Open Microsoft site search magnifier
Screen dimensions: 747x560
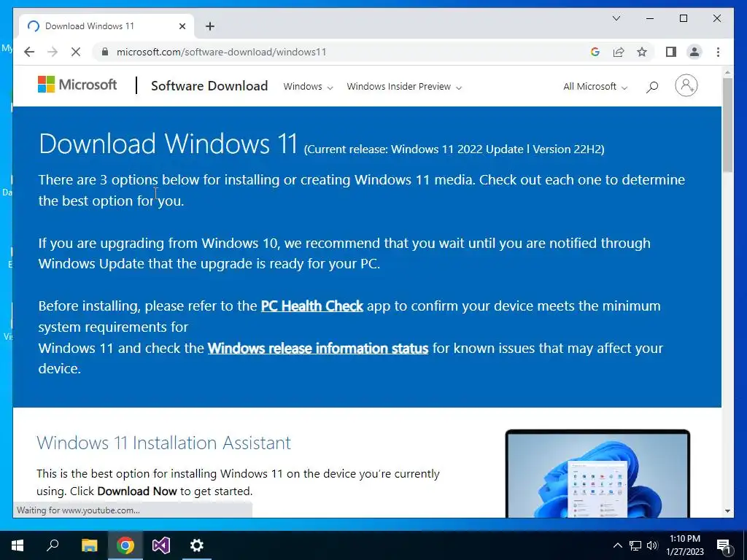coord(652,87)
